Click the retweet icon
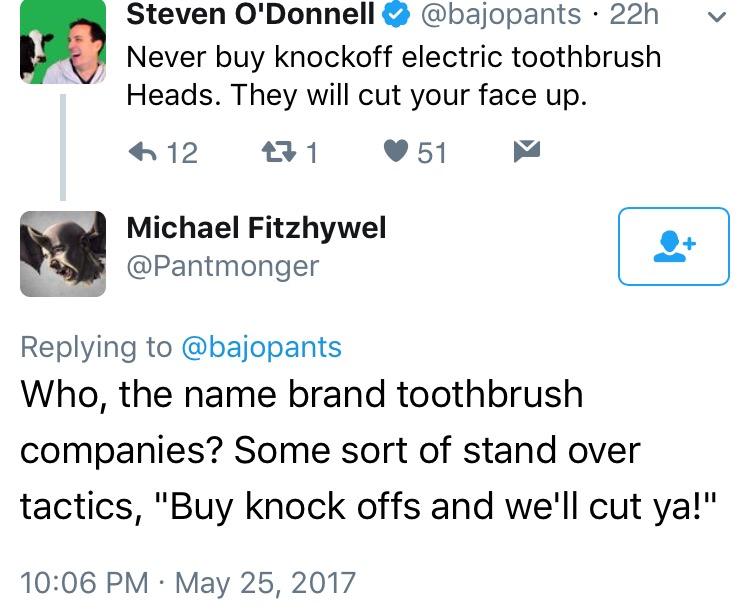This screenshot has width=749, height=616. click(275, 152)
